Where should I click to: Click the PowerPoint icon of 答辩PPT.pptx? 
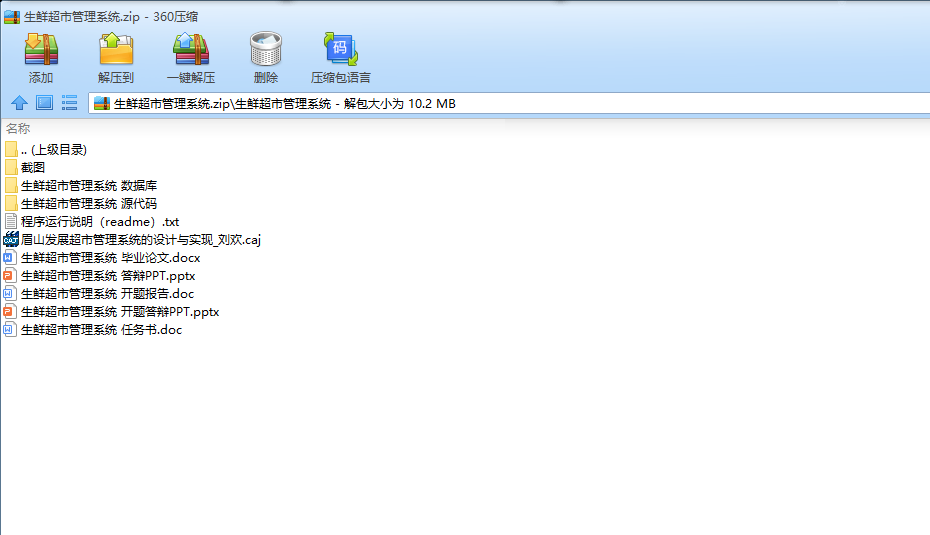[x=9, y=275]
